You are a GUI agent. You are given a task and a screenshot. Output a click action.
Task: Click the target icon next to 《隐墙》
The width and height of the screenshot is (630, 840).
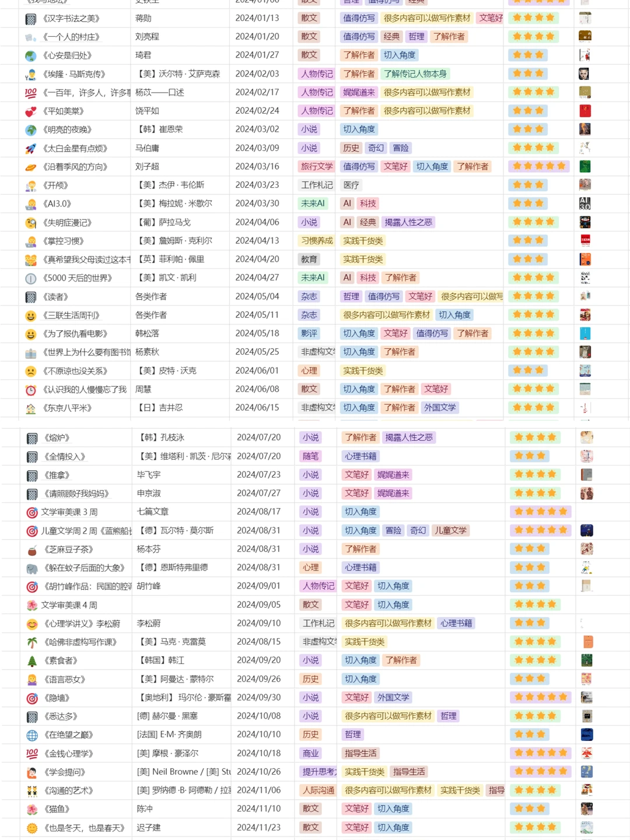click(x=30, y=697)
